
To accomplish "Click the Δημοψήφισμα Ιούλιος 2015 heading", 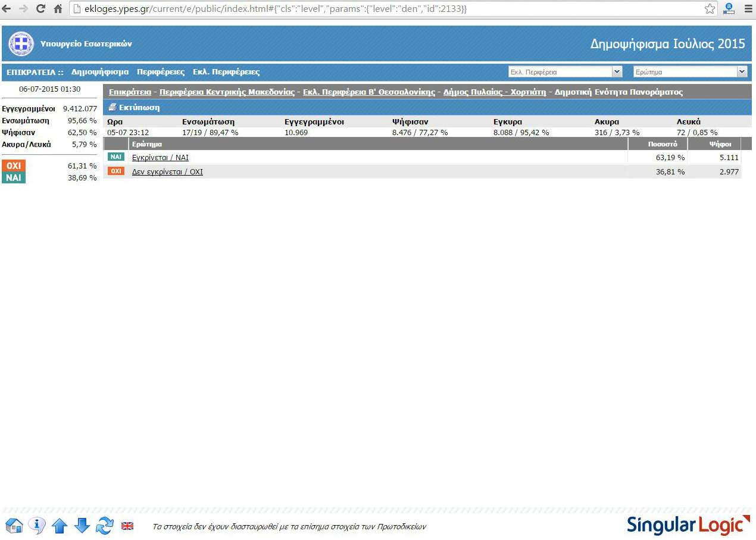I will [x=667, y=44].
